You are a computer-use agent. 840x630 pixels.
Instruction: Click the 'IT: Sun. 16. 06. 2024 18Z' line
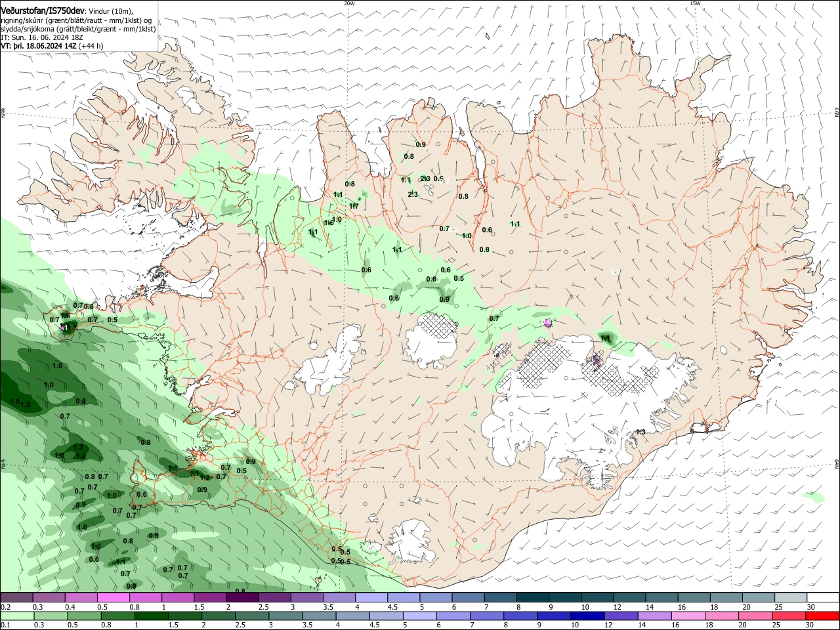[x=41, y=37]
